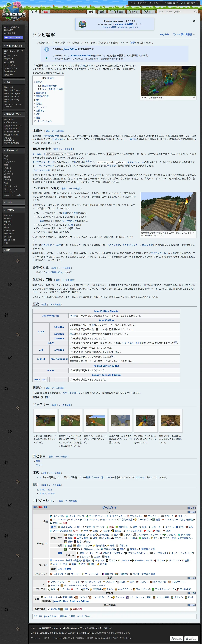Click the Discord icon on Wiki Discord button
This screenshot has width=202, height=644.
click(6, 38)
